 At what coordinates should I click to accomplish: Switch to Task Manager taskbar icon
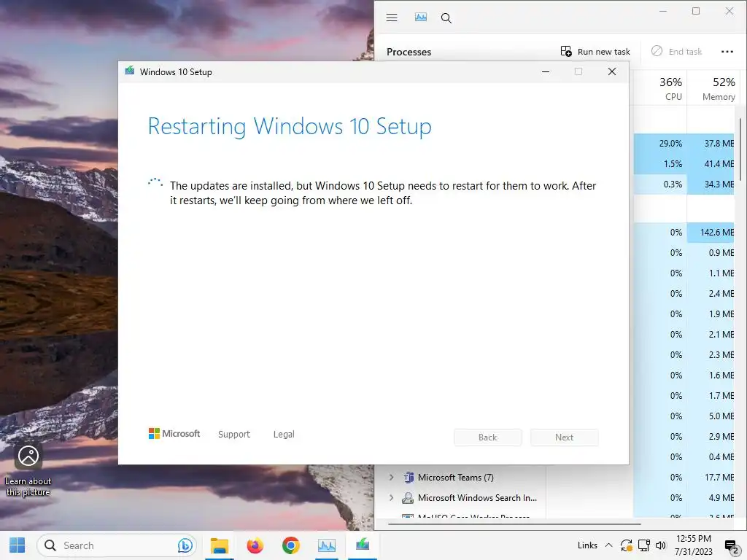click(x=327, y=545)
